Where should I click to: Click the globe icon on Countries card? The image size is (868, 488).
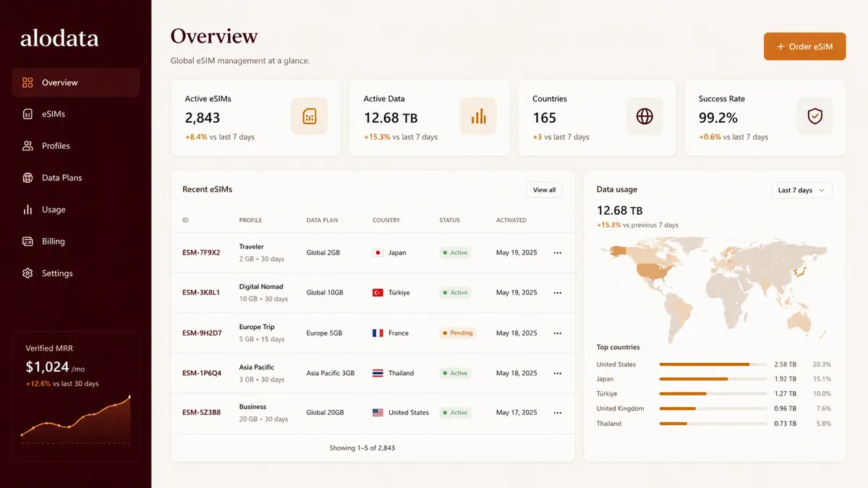coord(644,116)
